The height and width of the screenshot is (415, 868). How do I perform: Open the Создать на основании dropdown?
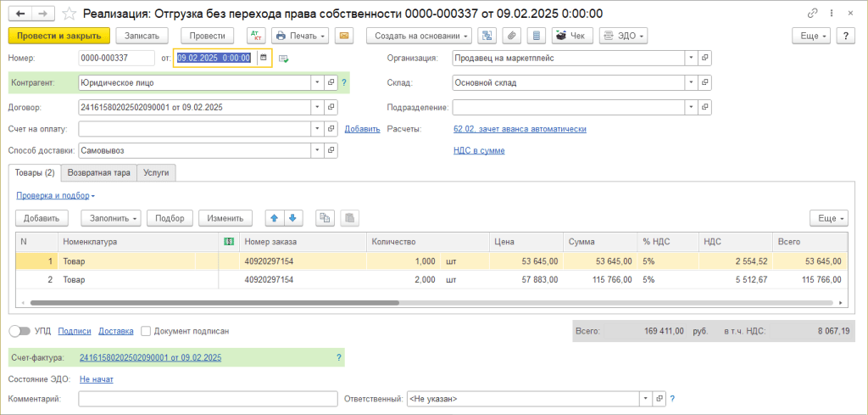pyautogui.click(x=419, y=36)
